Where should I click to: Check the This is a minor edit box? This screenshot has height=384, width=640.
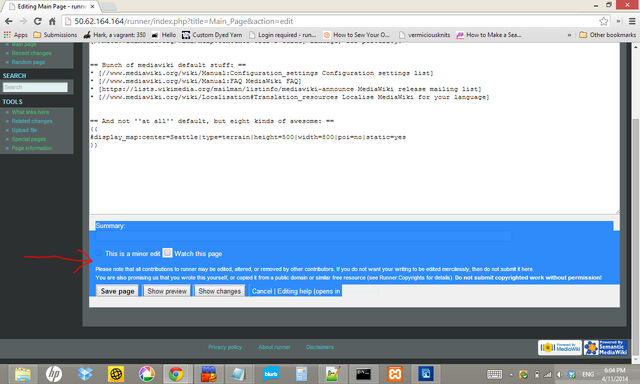point(99,253)
